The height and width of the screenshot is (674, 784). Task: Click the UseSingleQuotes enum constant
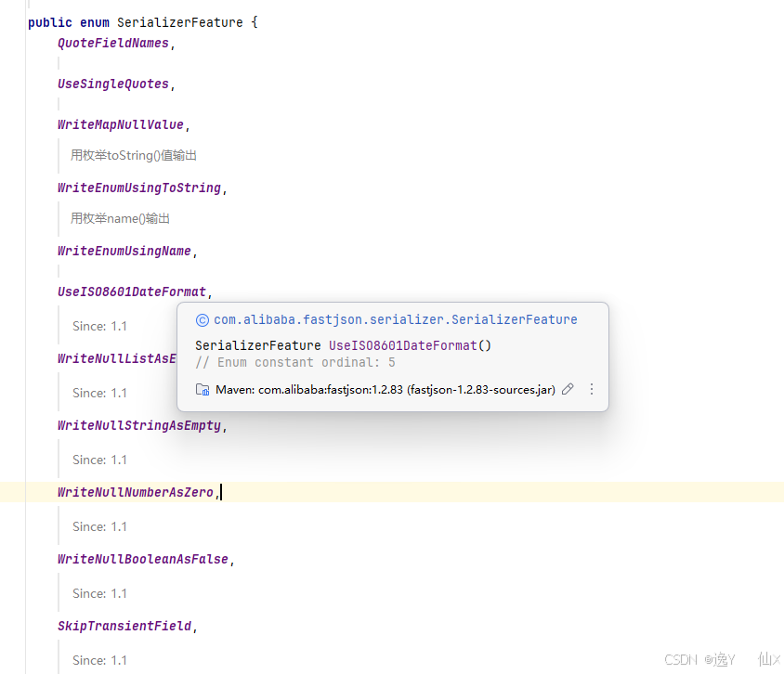tap(112, 84)
